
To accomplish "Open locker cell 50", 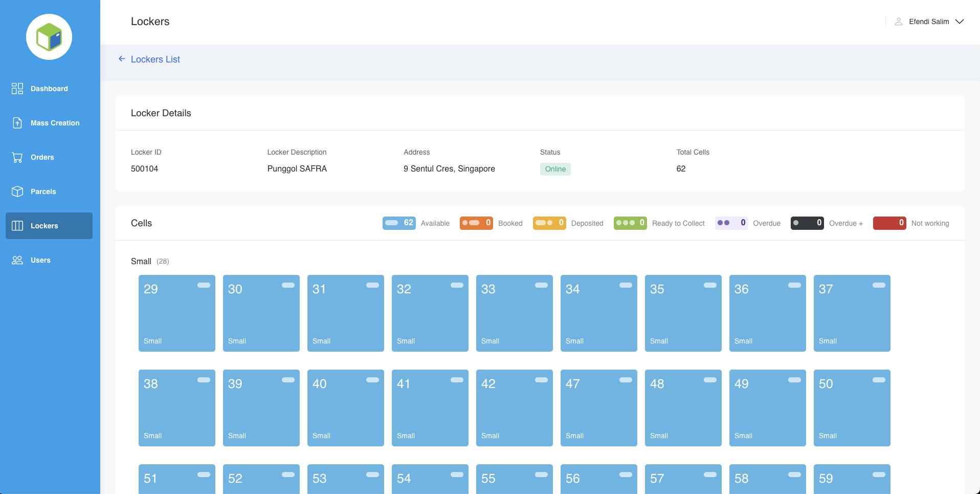I will point(852,408).
